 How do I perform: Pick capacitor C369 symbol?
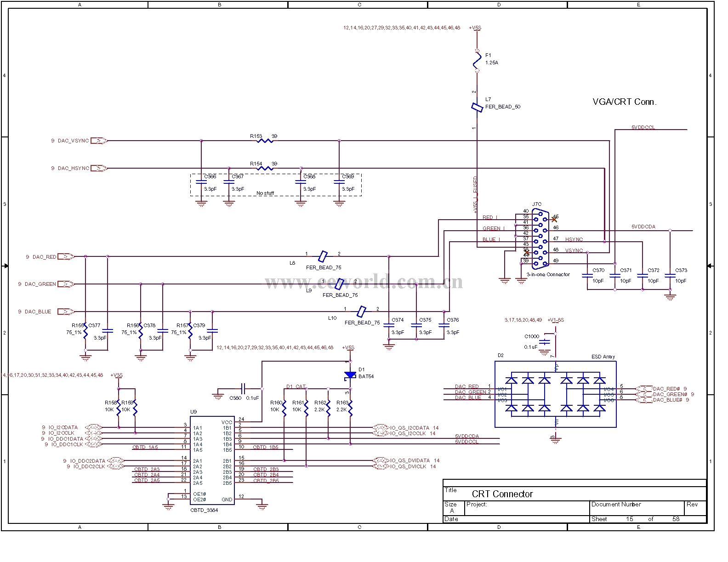tap(339, 182)
